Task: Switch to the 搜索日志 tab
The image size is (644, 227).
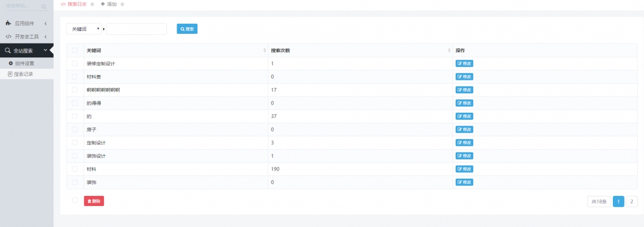Action: pyautogui.click(x=74, y=4)
